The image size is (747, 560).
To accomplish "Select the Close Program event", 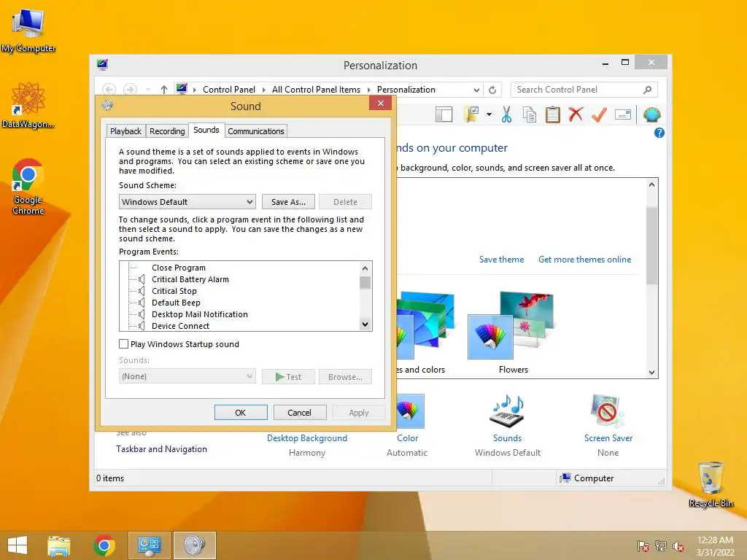I will [x=179, y=268].
